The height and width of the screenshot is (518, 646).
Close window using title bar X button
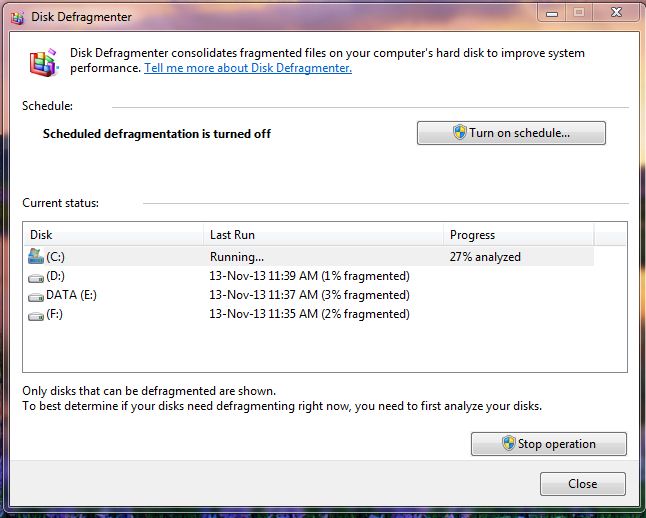[616, 12]
